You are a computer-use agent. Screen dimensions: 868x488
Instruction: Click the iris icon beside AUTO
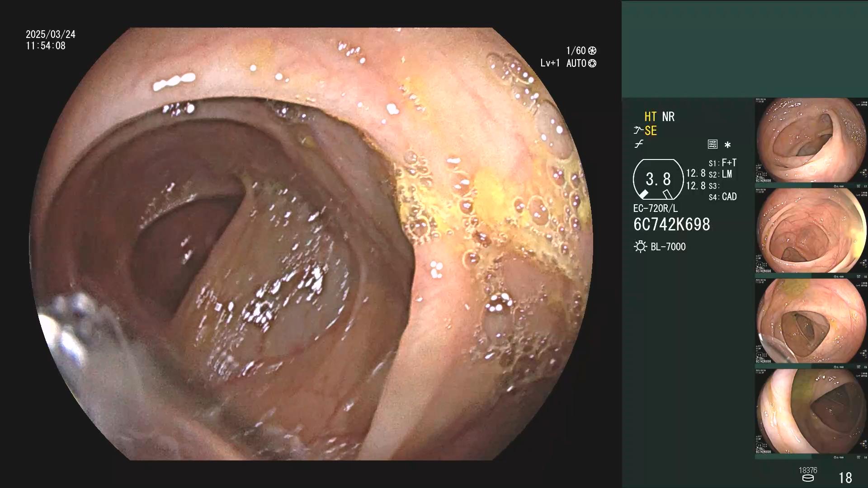(x=592, y=63)
